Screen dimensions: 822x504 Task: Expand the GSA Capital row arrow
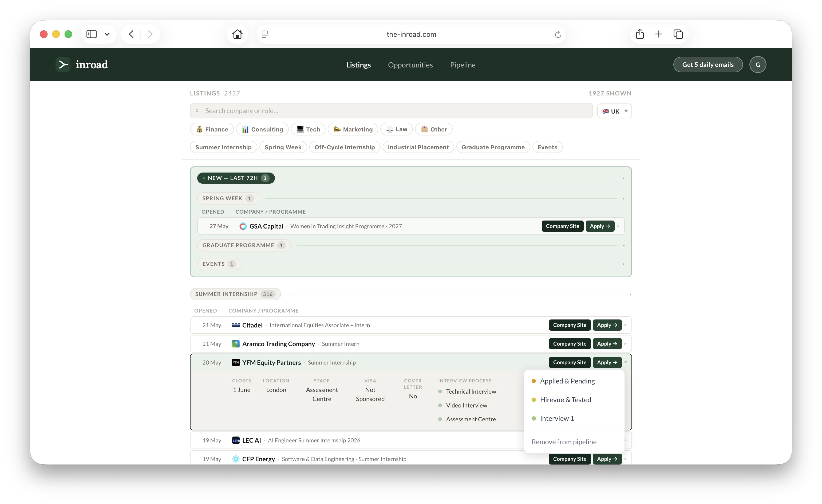(x=618, y=226)
